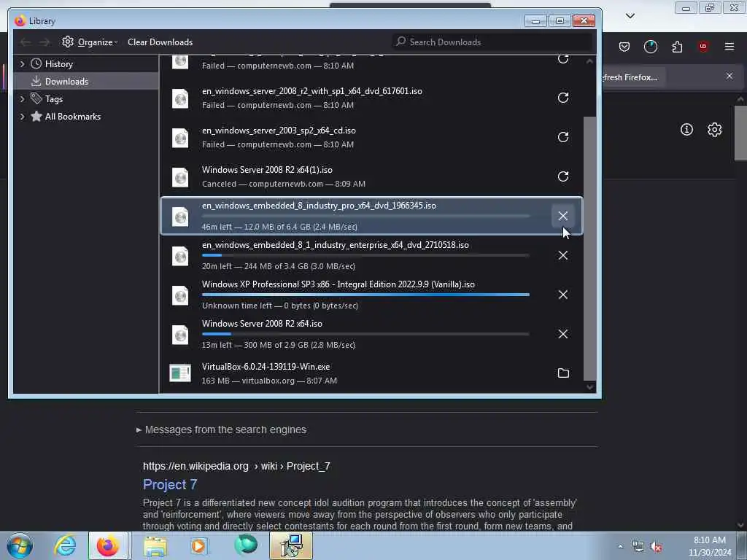The image size is (747, 560).
Task: Expand the All Bookmarks tree item
Action: coord(22,117)
